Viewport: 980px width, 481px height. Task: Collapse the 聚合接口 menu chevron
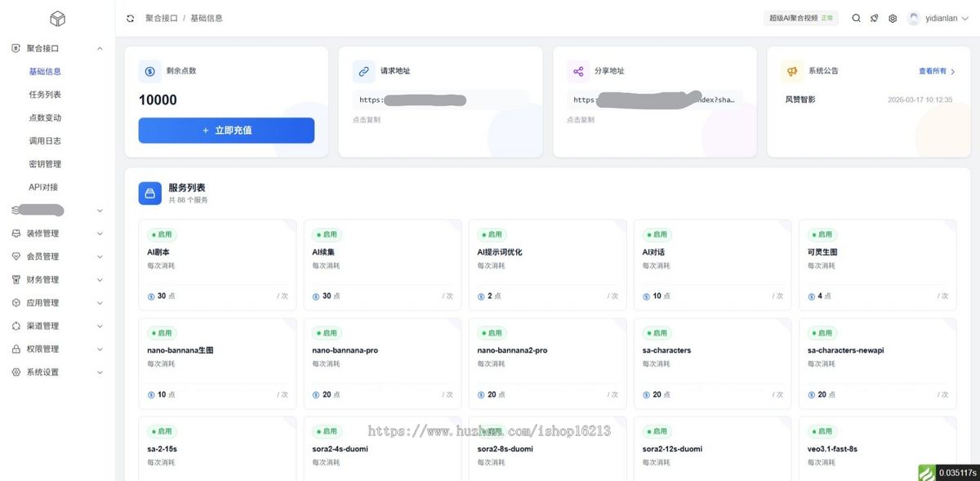pyautogui.click(x=100, y=48)
